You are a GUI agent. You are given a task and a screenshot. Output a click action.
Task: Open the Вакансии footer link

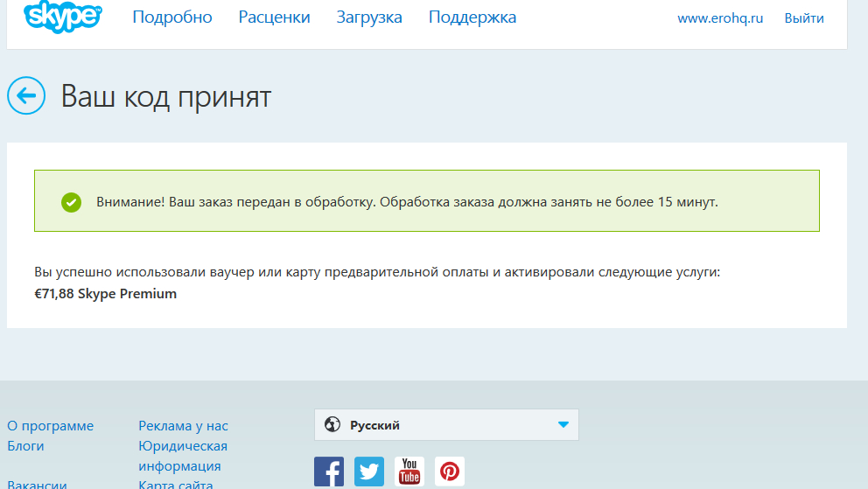[x=37, y=484]
